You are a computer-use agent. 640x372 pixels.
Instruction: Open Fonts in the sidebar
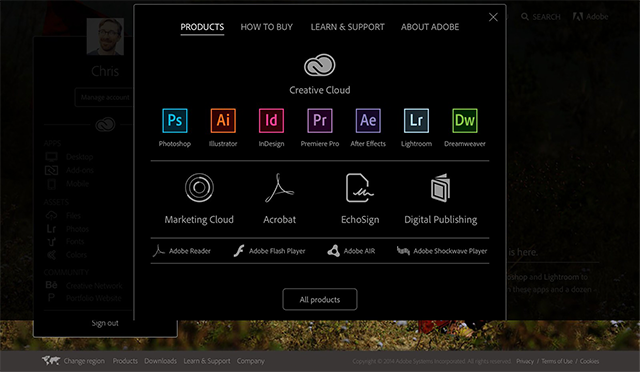(75, 241)
